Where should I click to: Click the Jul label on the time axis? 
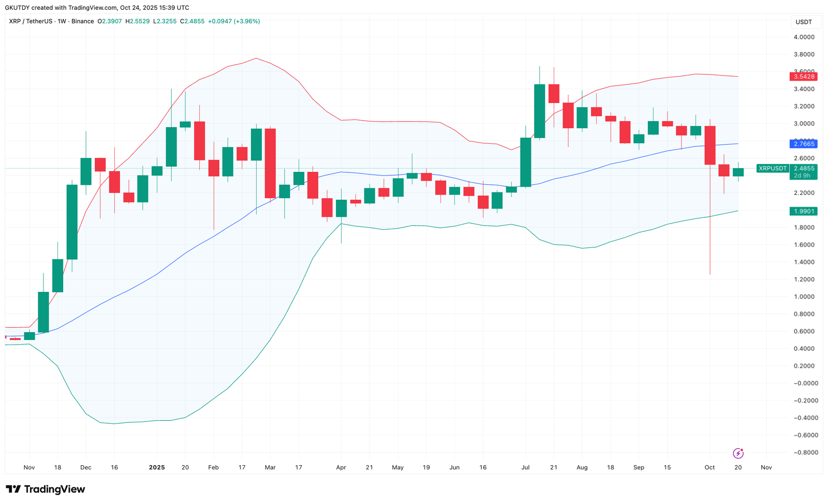pos(525,467)
